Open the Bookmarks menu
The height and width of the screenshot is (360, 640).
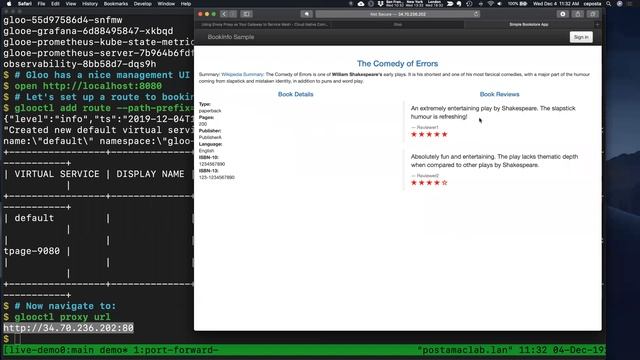pyautogui.click(x=116, y=4)
